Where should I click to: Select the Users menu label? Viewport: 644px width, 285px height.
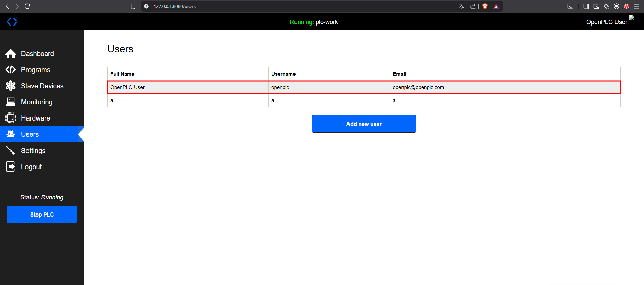point(30,134)
